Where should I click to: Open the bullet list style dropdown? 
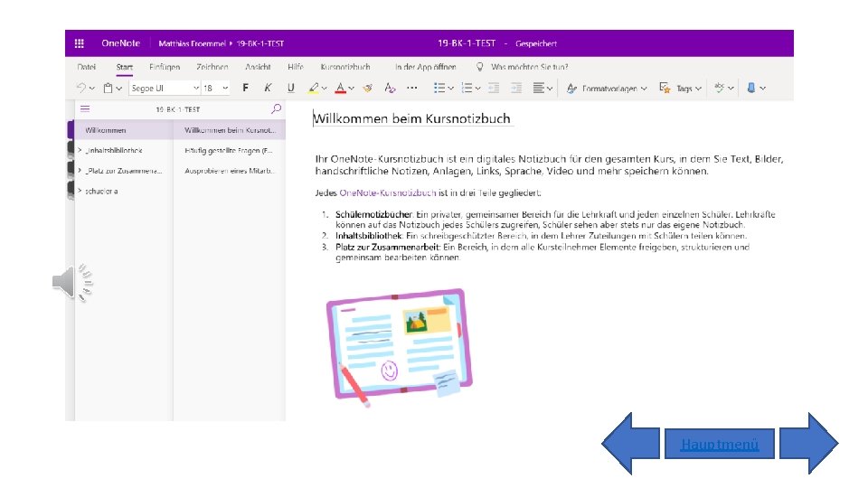tap(450, 88)
